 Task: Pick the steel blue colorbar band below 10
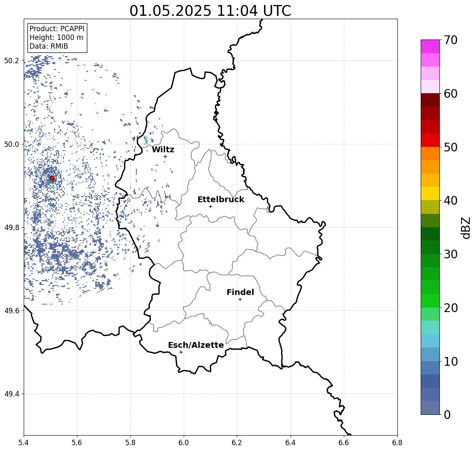[430, 367]
